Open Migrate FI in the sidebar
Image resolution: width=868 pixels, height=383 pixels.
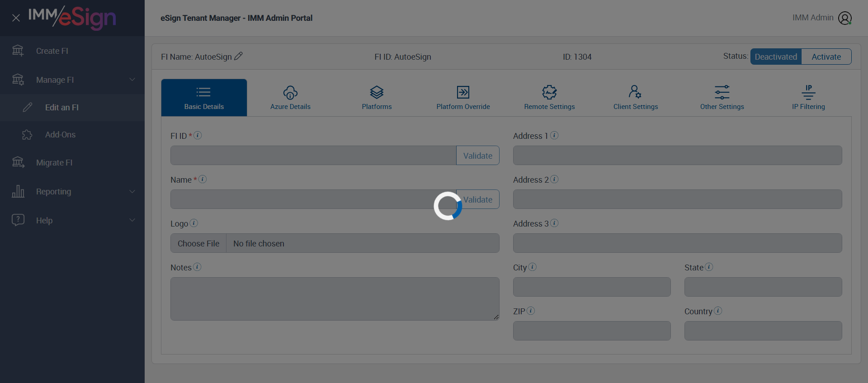pyautogui.click(x=72, y=162)
